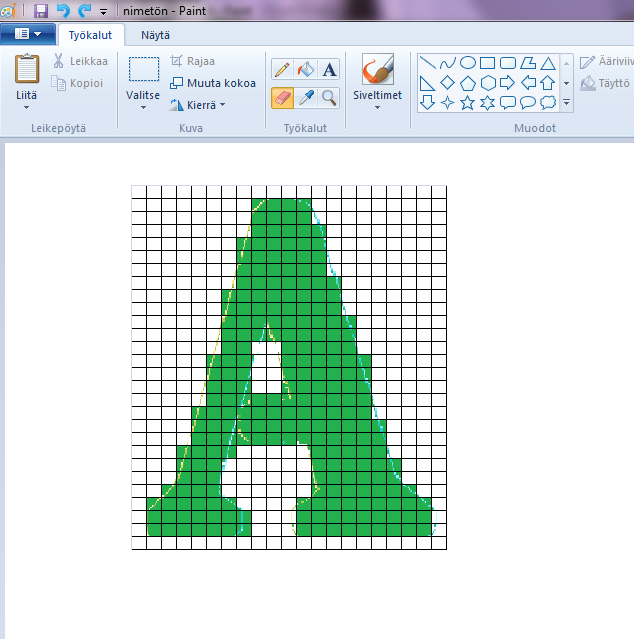The image size is (634, 639).
Task: Click the Redo arrow in title bar
Action: (x=84, y=11)
